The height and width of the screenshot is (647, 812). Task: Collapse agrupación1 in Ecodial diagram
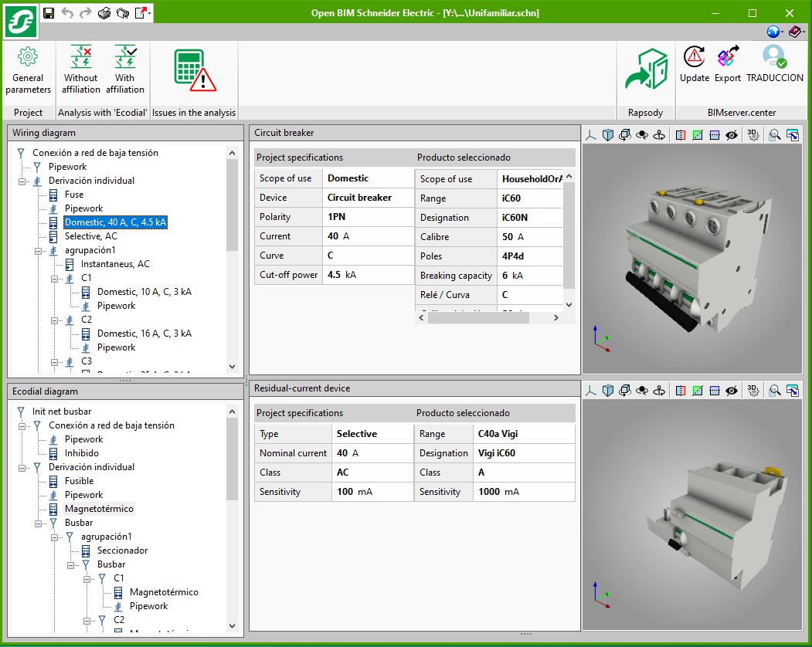coord(54,537)
